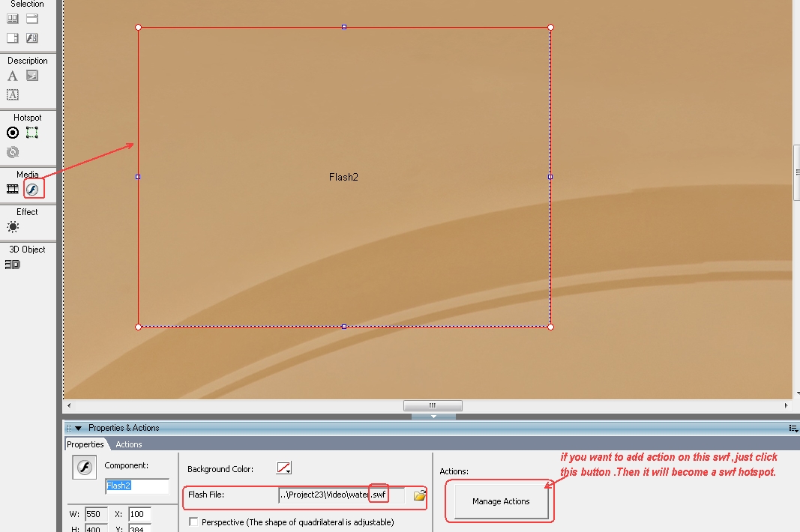Collapse the Properties & Actions panel triangle
Screen dimensions: 800x532
pyautogui.click(x=79, y=428)
